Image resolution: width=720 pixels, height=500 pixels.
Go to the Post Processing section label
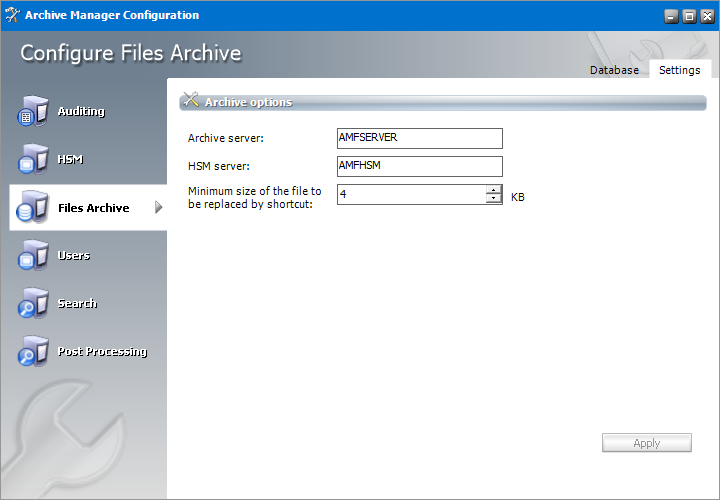102,352
